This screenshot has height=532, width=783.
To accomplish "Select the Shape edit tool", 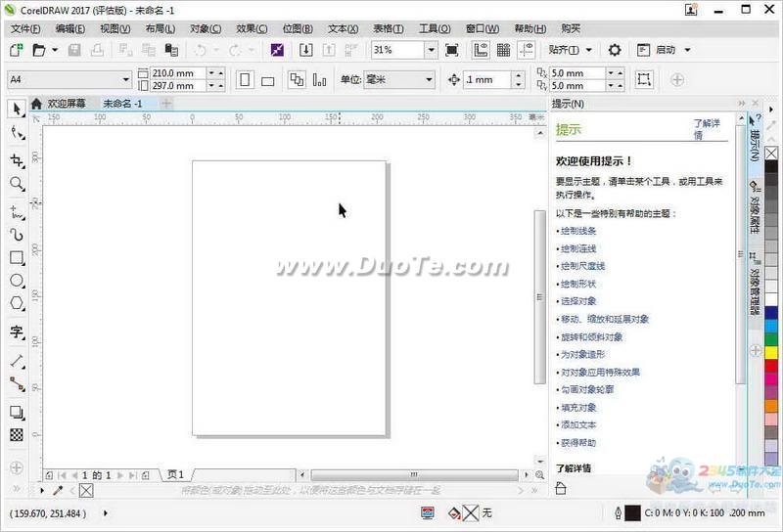I will tap(17, 133).
